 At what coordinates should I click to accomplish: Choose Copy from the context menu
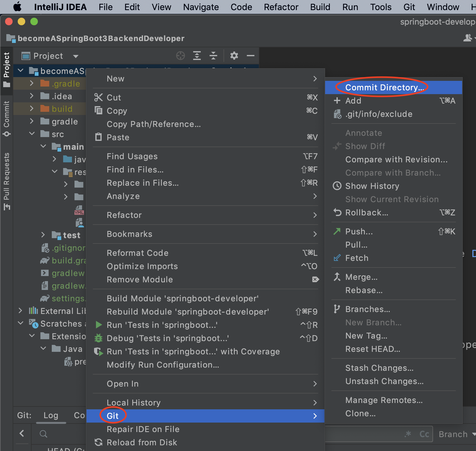pyautogui.click(x=205, y=111)
